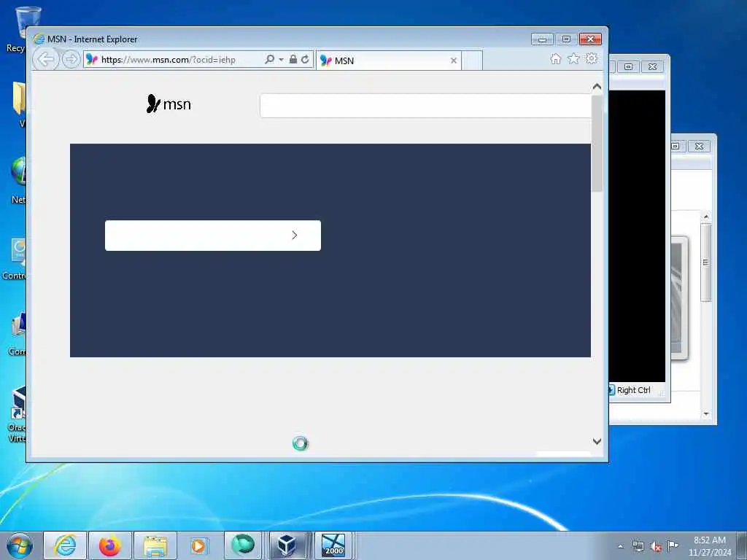Select the MSN browser tab
Viewport: 747px width, 560px height.
point(388,61)
